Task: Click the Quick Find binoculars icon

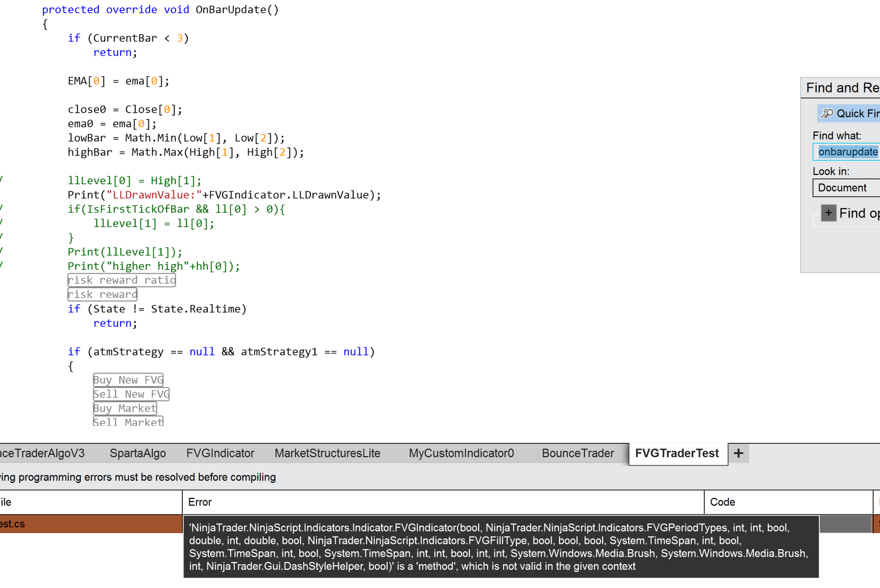Action: click(x=827, y=114)
